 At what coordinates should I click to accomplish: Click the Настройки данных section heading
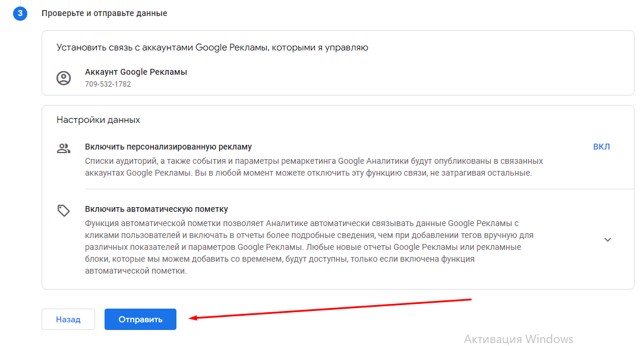[98, 120]
